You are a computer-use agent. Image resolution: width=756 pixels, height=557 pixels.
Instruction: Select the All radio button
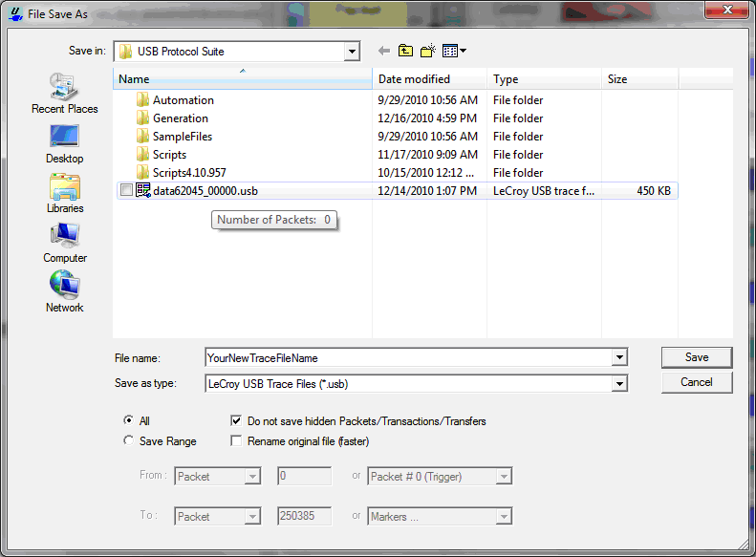128,420
